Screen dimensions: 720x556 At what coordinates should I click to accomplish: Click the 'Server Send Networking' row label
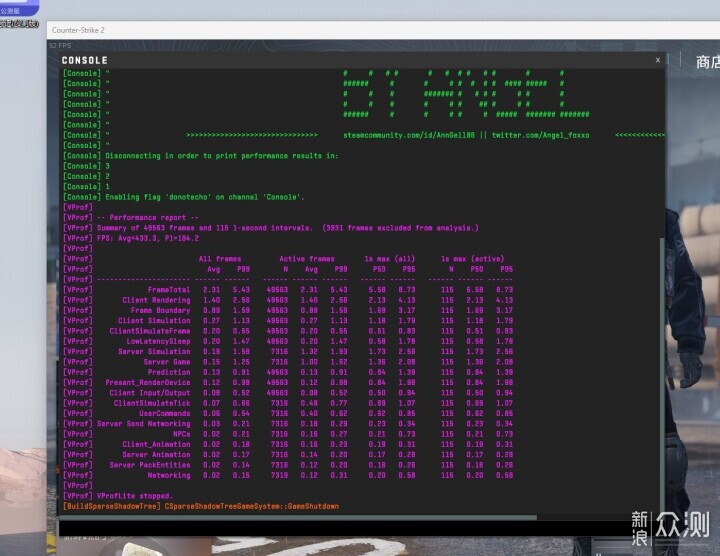point(143,424)
